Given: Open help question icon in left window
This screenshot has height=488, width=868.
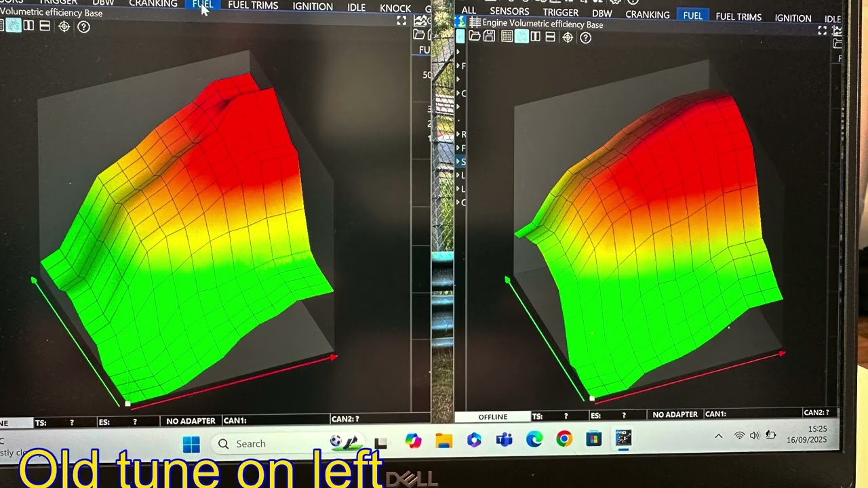Looking at the screenshot, I should 83,26.
